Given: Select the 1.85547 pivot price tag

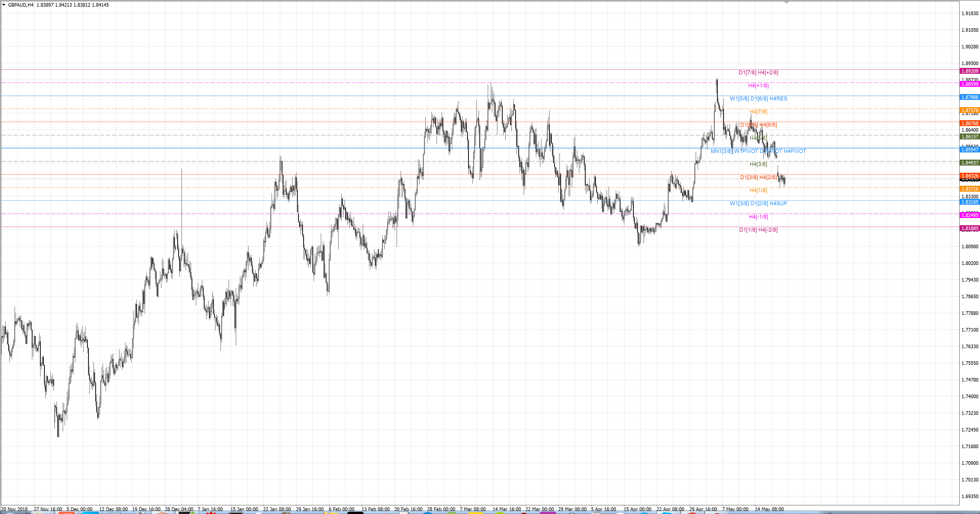Looking at the screenshot, I should [969, 150].
